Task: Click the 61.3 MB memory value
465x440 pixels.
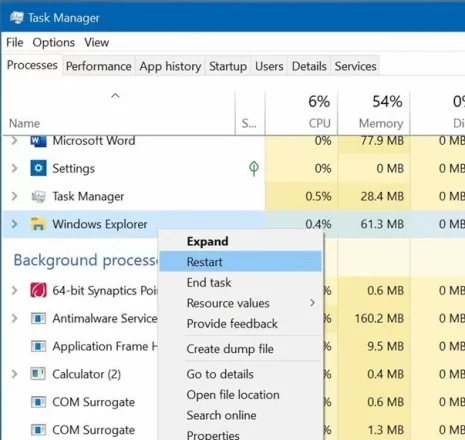Action: 382,224
